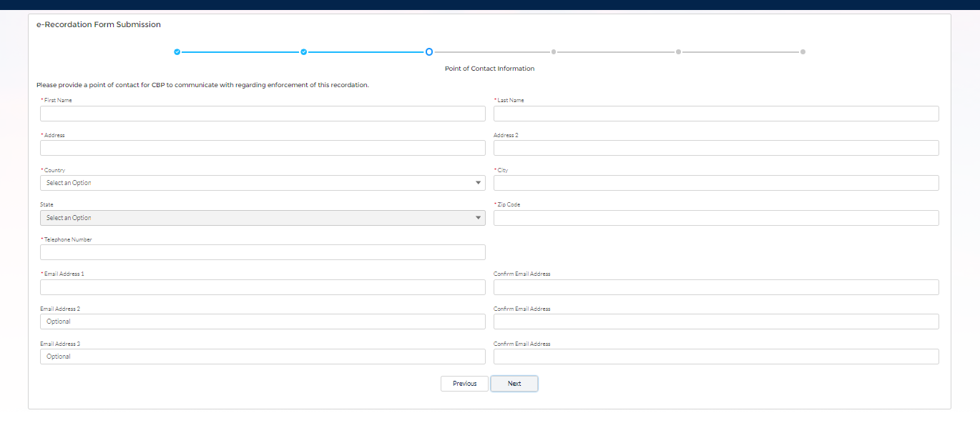Screen dimensions: 980x423
Task: Click the Address 2 text box
Action: click(x=716, y=148)
